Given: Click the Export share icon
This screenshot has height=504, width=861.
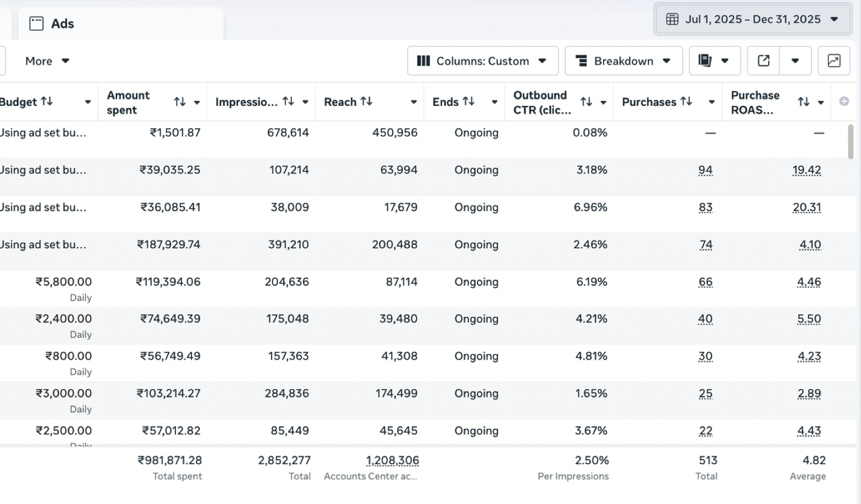Looking at the screenshot, I should point(764,61).
